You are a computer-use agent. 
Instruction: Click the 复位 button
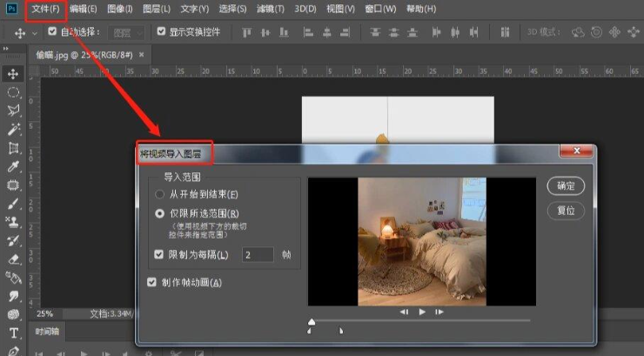[x=565, y=212]
